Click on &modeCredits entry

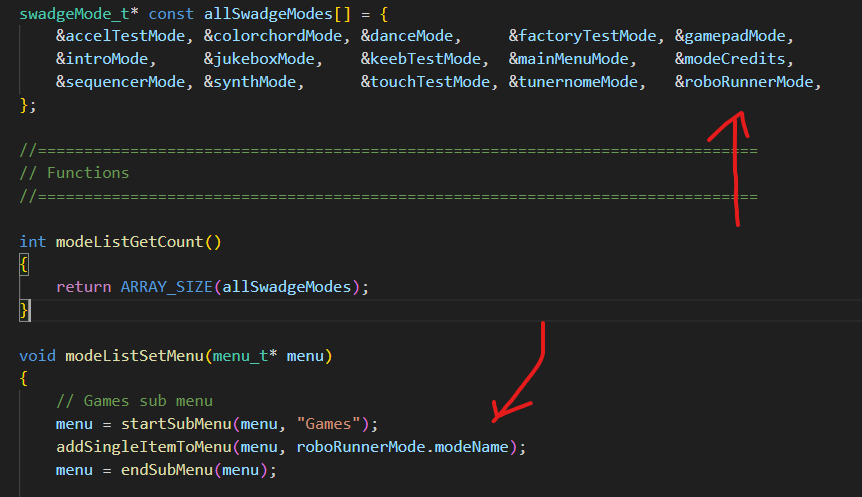[730, 59]
